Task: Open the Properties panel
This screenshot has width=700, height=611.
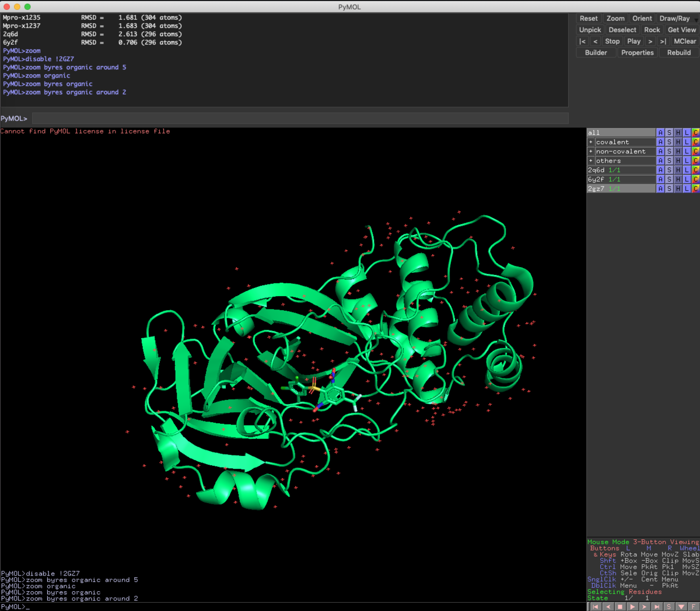Action: pos(638,52)
